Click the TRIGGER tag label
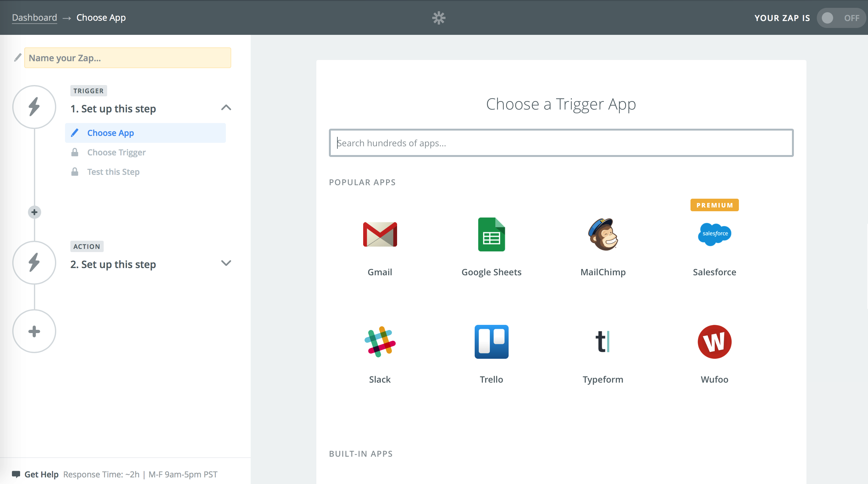This screenshot has width=868, height=484. pyautogui.click(x=88, y=91)
